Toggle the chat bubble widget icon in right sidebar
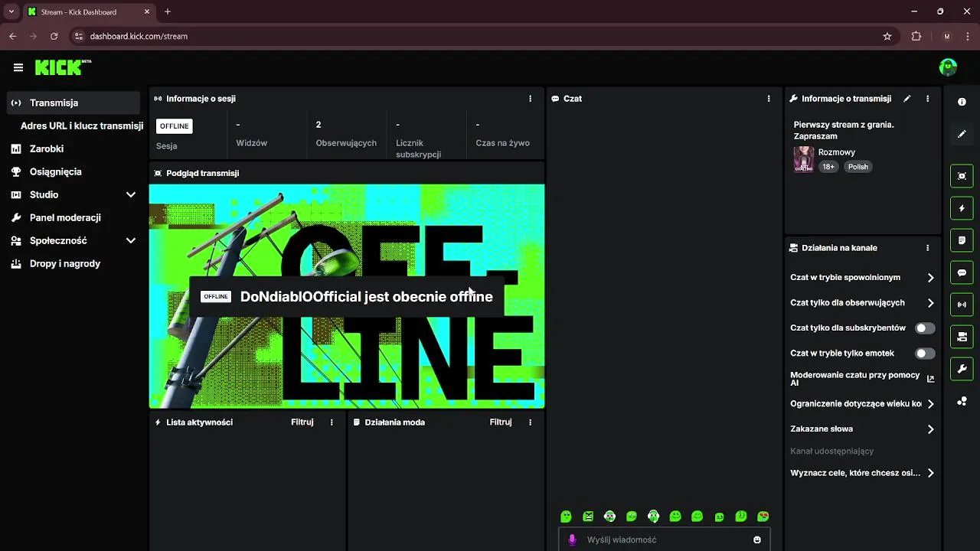980x551 pixels. pos(962,272)
